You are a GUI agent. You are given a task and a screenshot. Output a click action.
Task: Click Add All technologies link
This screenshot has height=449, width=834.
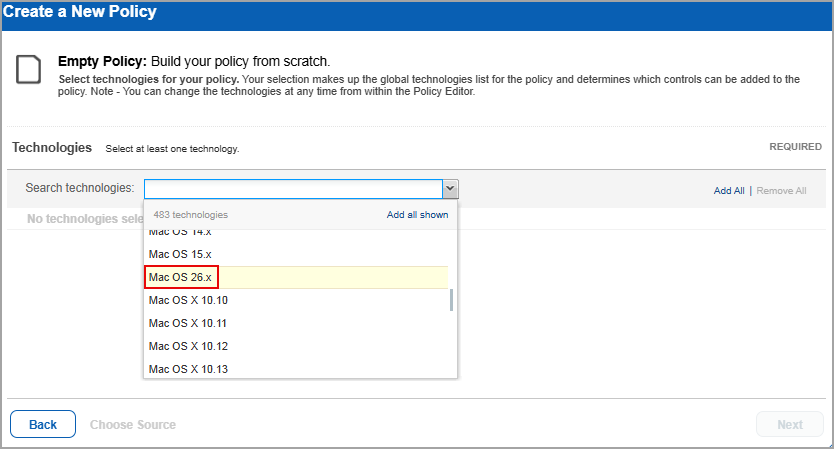(x=728, y=190)
